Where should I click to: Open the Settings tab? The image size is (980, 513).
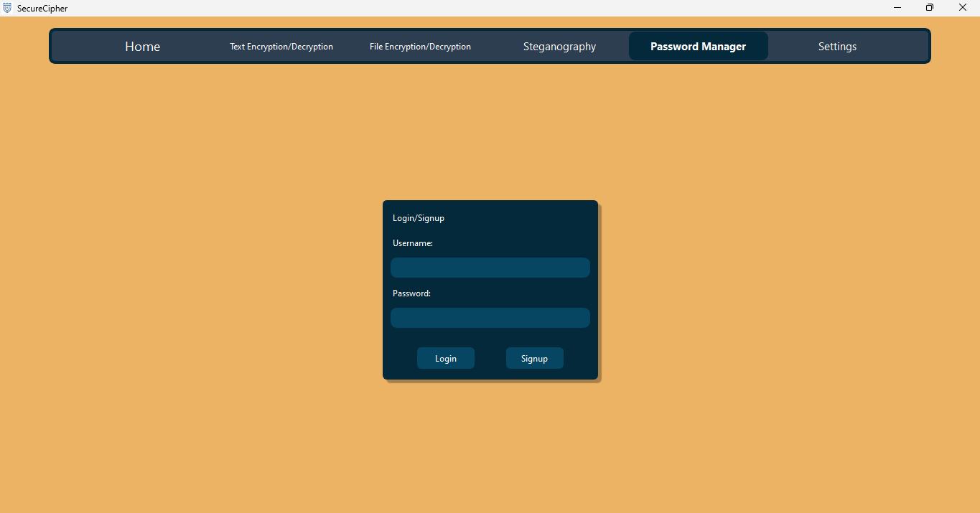[837, 47]
